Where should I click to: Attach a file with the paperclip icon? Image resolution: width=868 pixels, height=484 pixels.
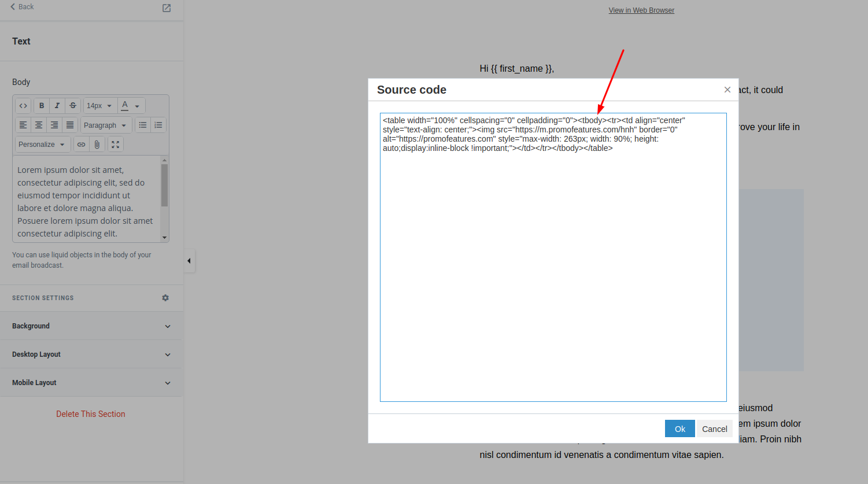coord(97,145)
